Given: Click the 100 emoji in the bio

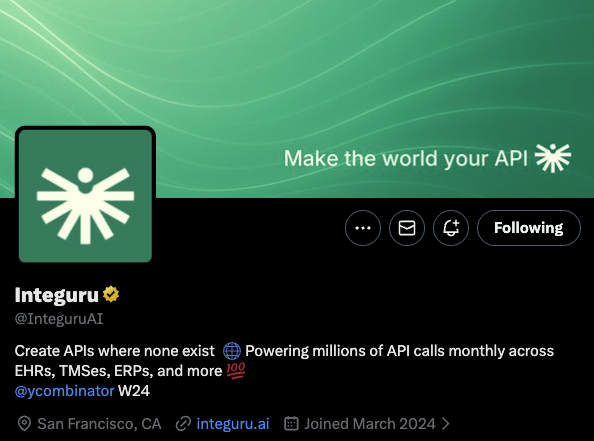Looking at the screenshot, I should click(236, 371).
